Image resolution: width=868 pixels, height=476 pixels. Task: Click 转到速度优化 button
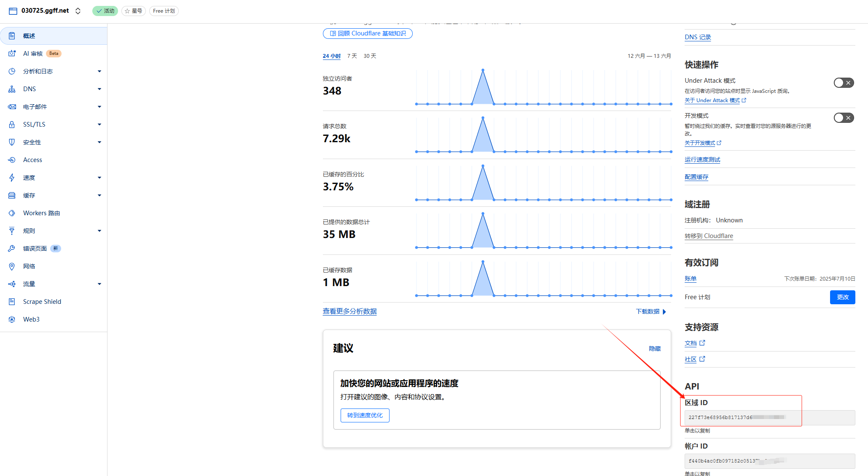click(365, 415)
